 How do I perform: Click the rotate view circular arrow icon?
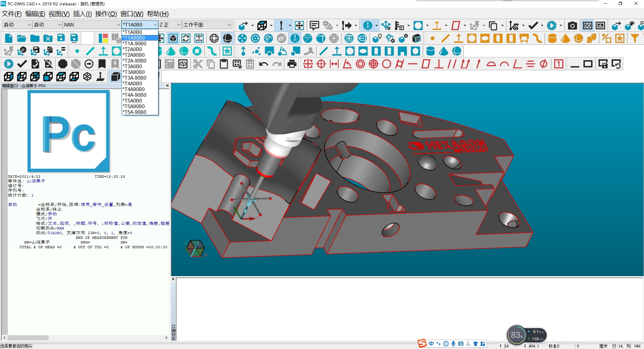tap(255, 38)
